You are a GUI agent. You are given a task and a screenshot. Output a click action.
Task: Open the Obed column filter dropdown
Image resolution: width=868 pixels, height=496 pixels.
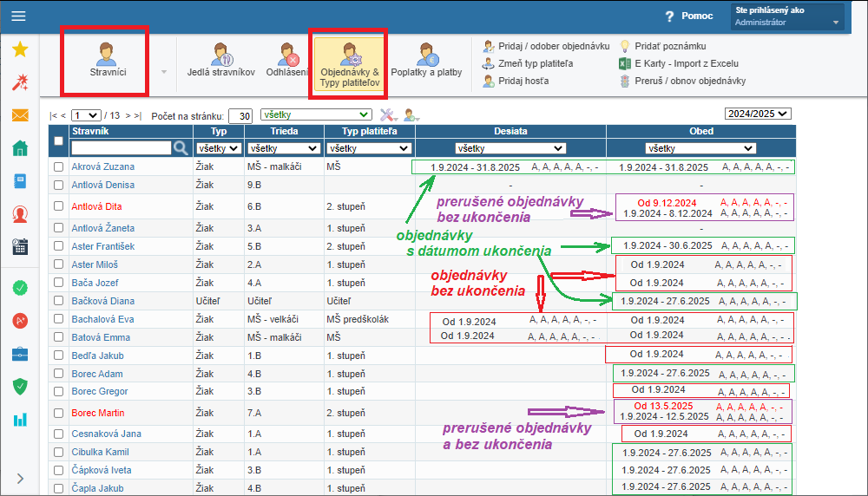700,148
